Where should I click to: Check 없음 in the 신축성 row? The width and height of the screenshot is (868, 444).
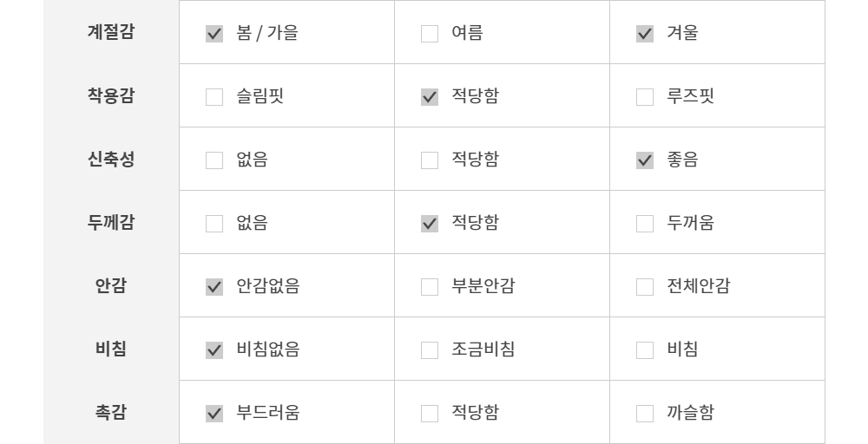click(214, 160)
